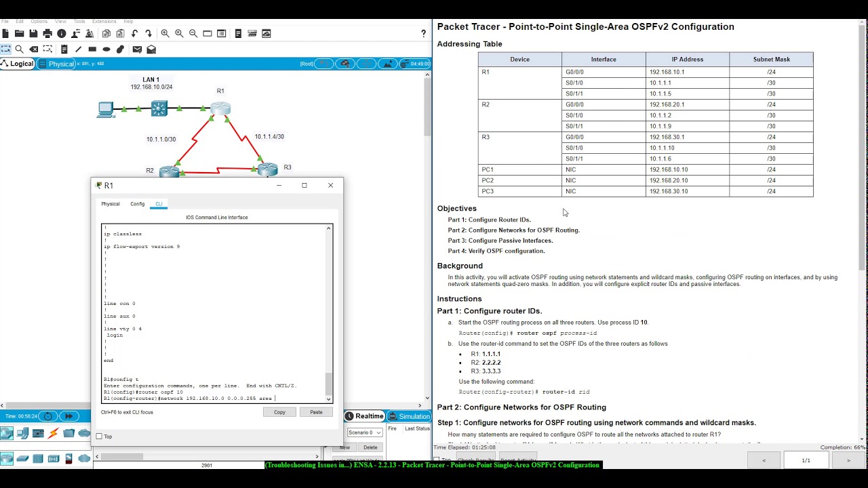The image size is (868, 488).
Task: Switch to Logical workspace view
Action: (18, 64)
